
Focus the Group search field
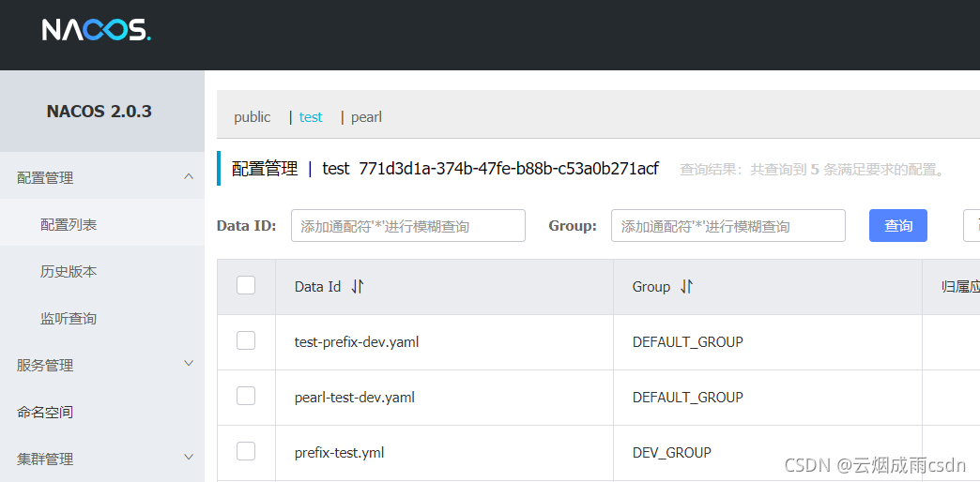click(x=728, y=225)
